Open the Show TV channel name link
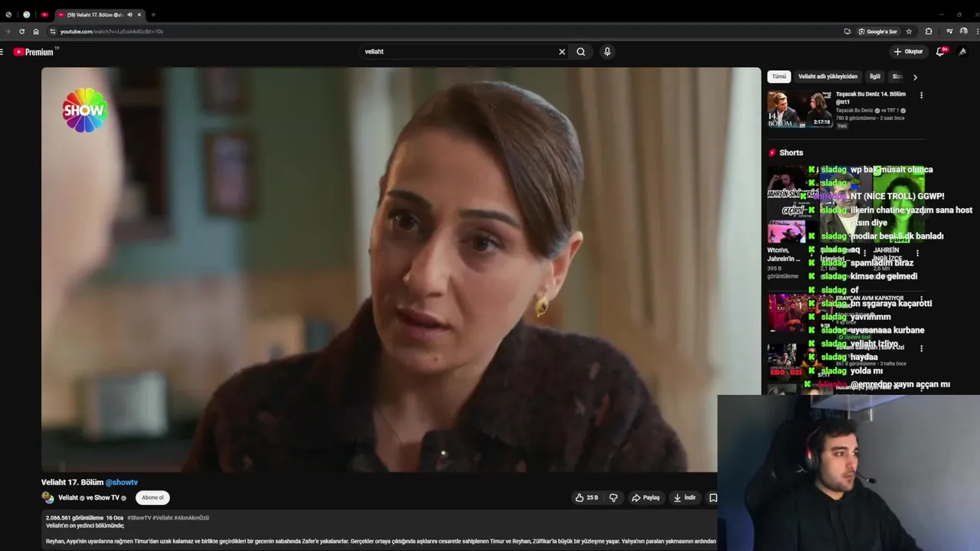 [106, 498]
